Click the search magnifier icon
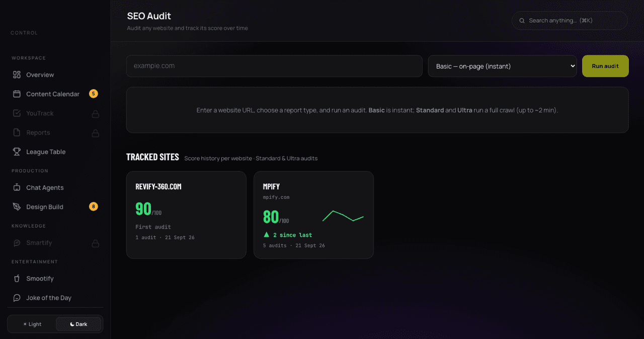This screenshot has height=339, width=644. 523,21
